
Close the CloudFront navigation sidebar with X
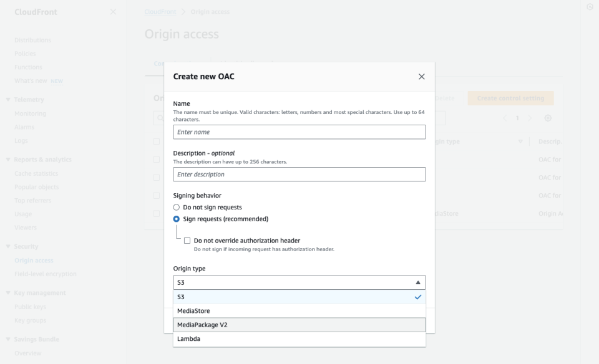(112, 11)
